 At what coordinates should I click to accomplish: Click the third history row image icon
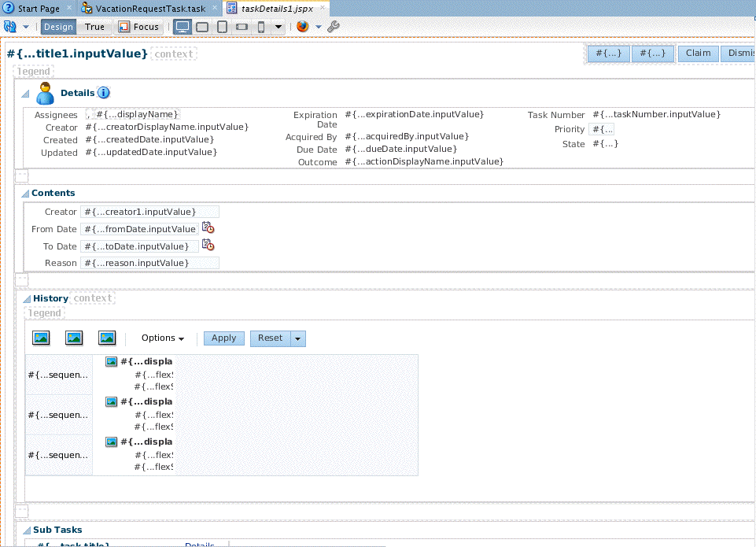pyautogui.click(x=112, y=442)
